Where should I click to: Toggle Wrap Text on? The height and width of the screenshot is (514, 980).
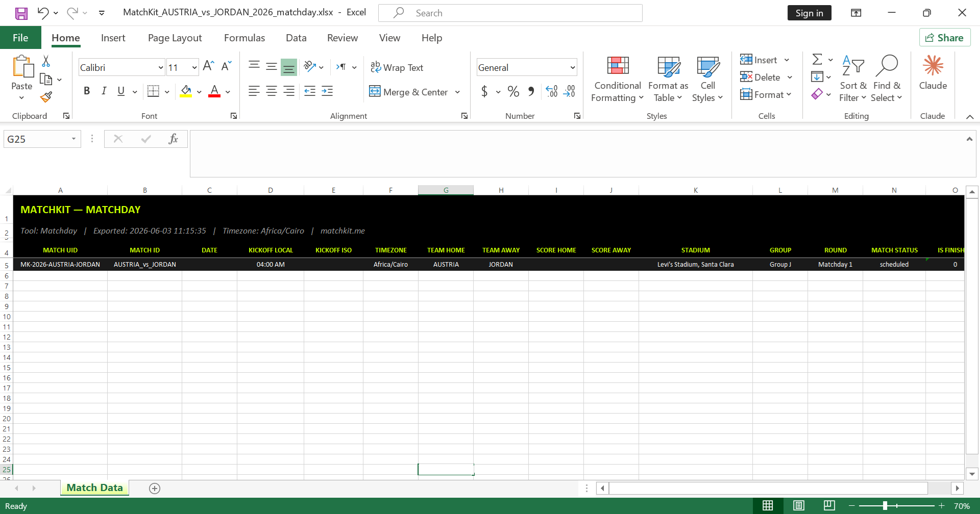pyautogui.click(x=397, y=67)
